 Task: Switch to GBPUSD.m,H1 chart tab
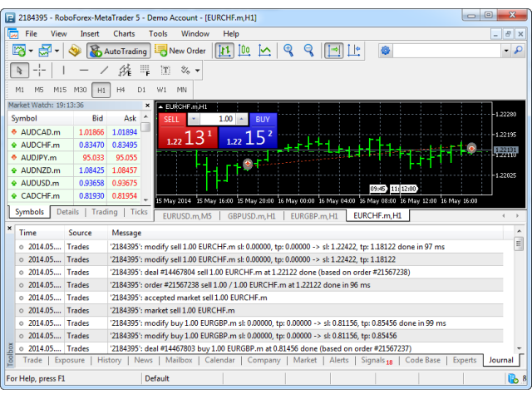click(x=251, y=216)
